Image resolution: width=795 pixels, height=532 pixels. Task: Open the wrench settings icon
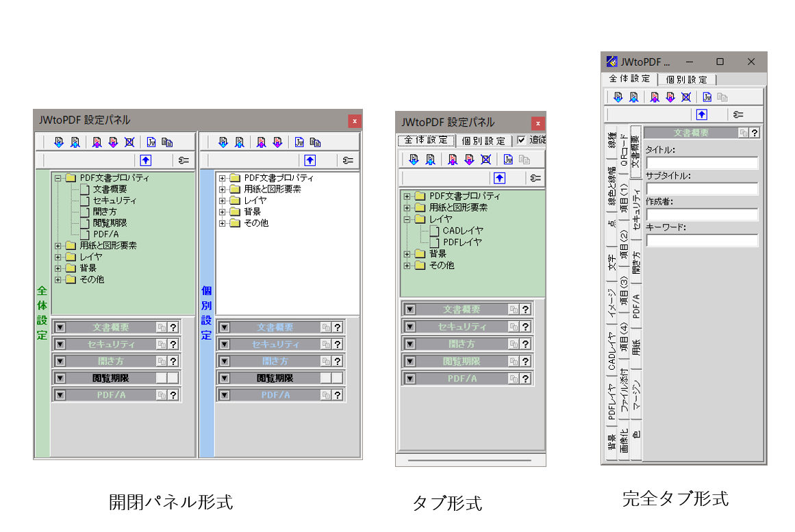184,160
